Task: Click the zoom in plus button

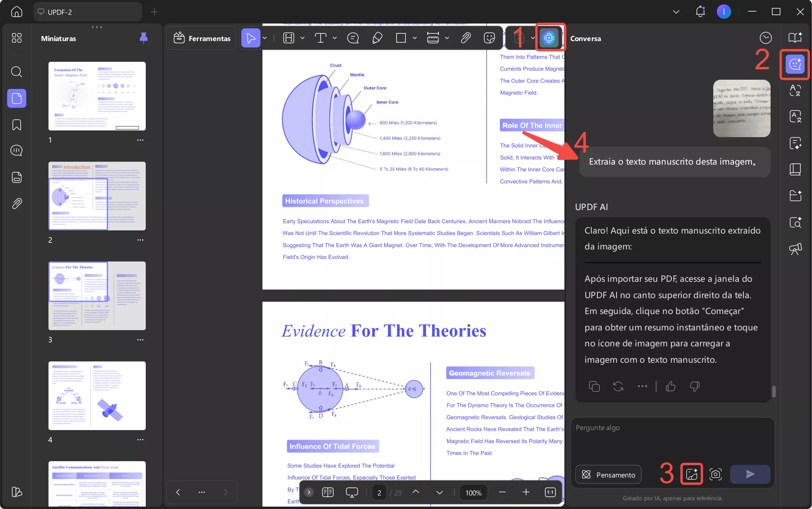Action: point(526,492)
